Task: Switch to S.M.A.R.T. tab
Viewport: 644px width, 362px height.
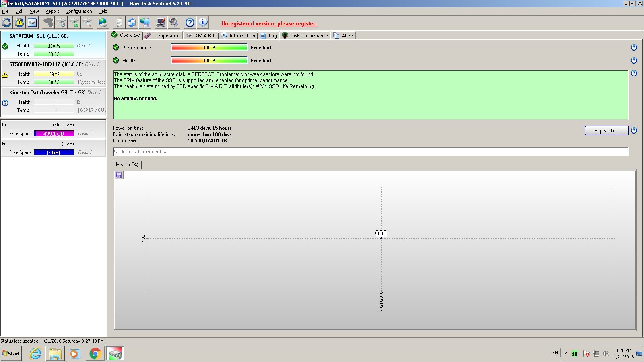Action: [201, 36]
